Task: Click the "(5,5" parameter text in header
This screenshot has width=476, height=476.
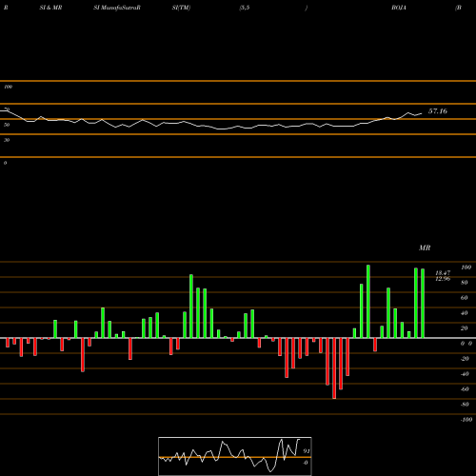Action: 245,8
